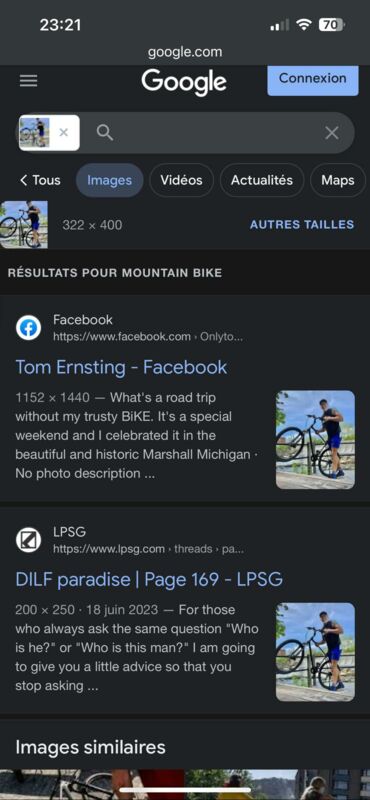Switch to the Vidéos tab
This screenshot has height=800, width=370.
click(181, 180)
